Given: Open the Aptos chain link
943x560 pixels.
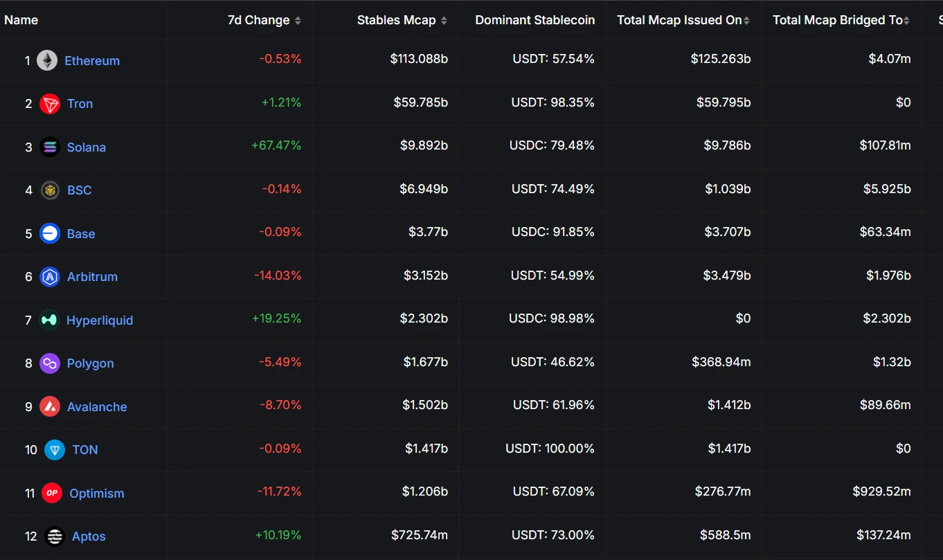Looking at the screenshot, I should [89, 536].
